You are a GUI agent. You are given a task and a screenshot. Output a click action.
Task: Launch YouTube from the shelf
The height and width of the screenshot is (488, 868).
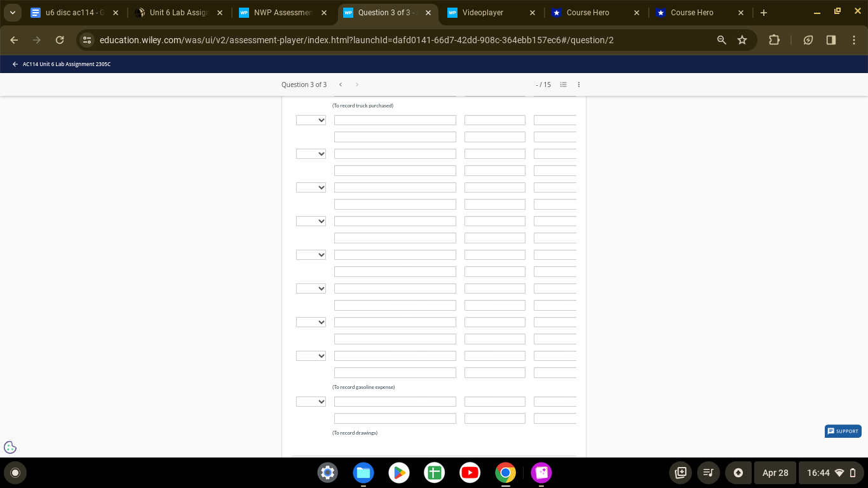470,473
